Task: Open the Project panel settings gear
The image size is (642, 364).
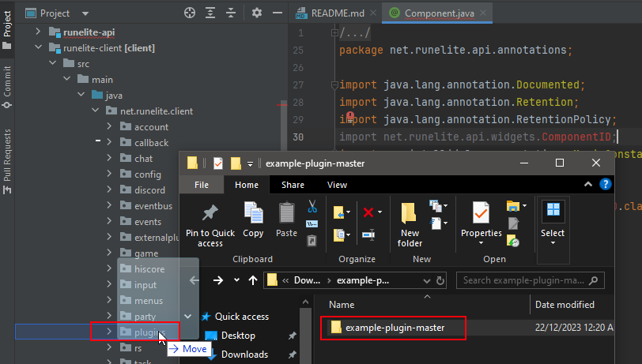Action: click(x=257, y=13)
